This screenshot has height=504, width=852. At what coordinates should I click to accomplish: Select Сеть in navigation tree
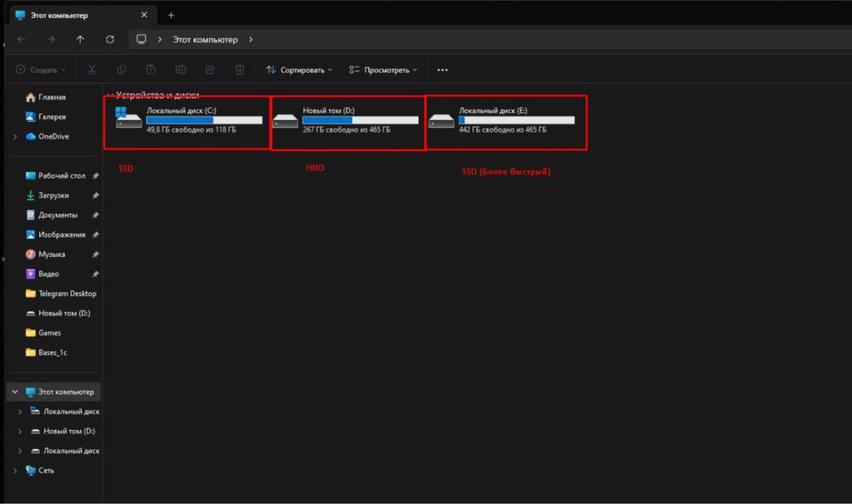[46, 470]
